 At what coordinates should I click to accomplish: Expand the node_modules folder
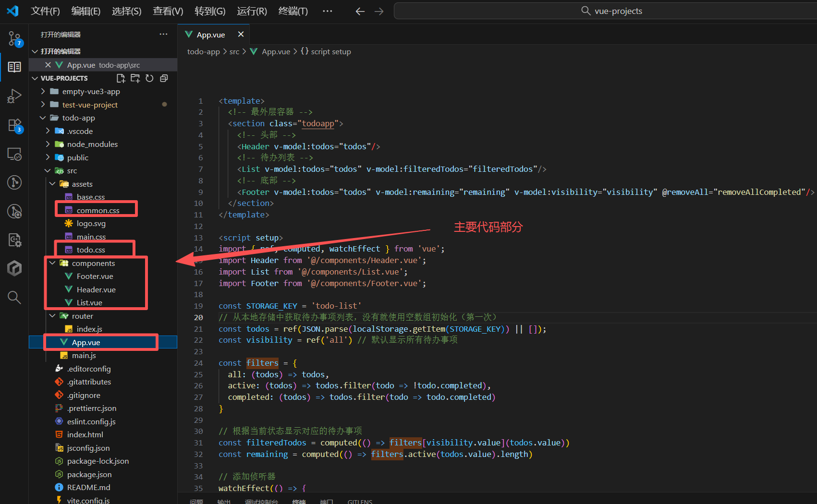[x=92, y=144]
